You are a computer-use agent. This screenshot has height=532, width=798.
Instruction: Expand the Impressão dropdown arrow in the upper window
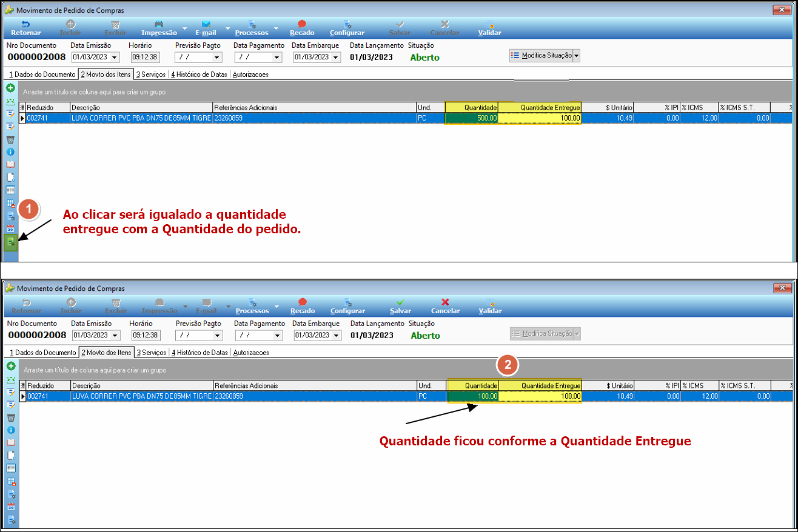(184, 28)
